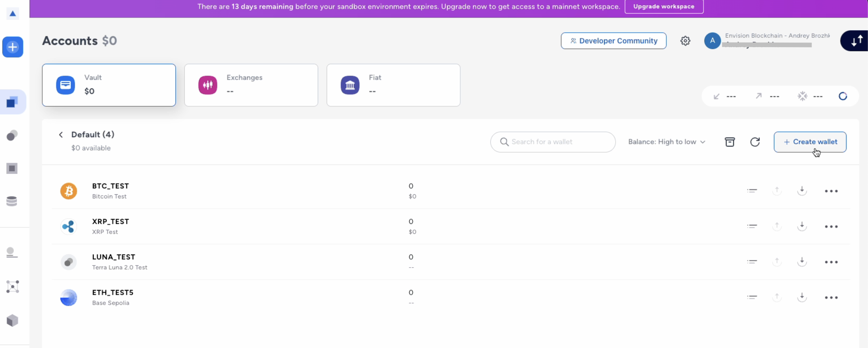Click the database stack icon in sidebar
Screen dimensions: 868x348
pyautogui.click(x=12, y=201)
